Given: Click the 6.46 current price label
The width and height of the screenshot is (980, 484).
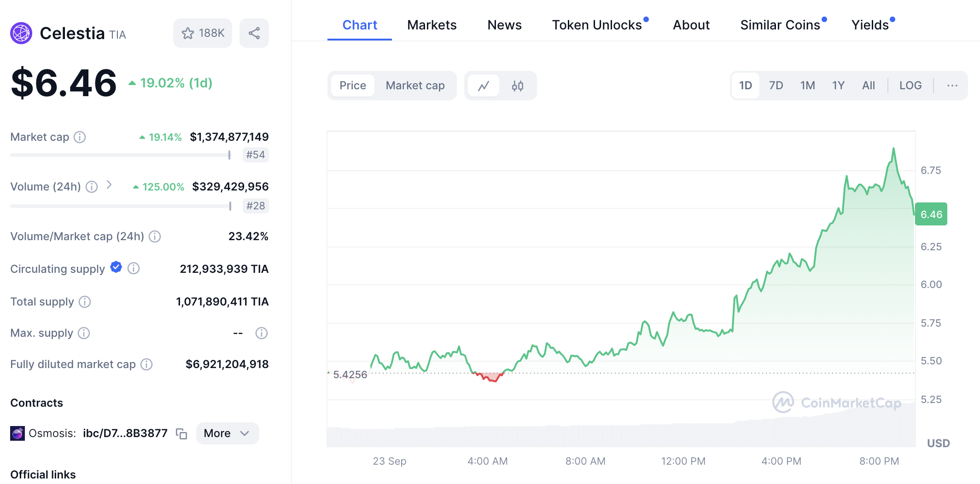Looking at the screenshot, I should click(931, 214).
